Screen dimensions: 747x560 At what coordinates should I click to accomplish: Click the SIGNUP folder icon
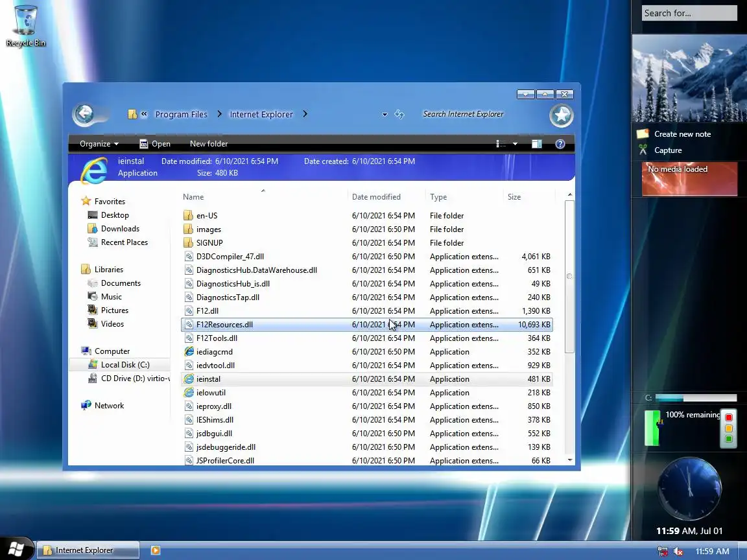pos(188,243)
